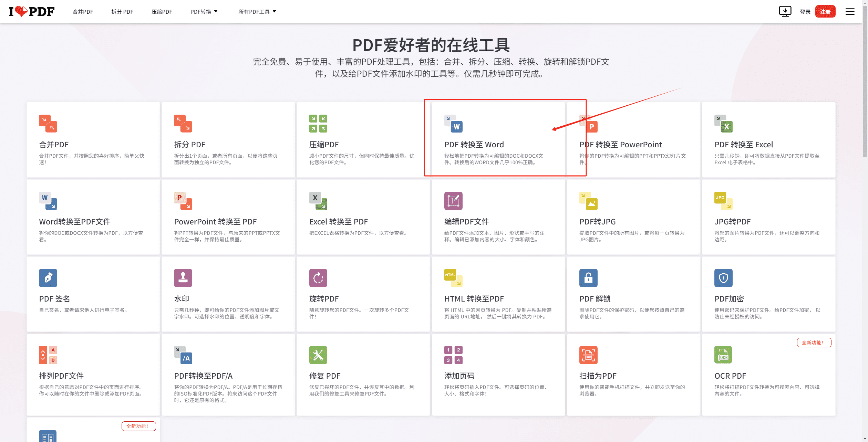Click the 修复 PDF description text
The width and height of the screenshot is (868, 442).
click(362, 390)
